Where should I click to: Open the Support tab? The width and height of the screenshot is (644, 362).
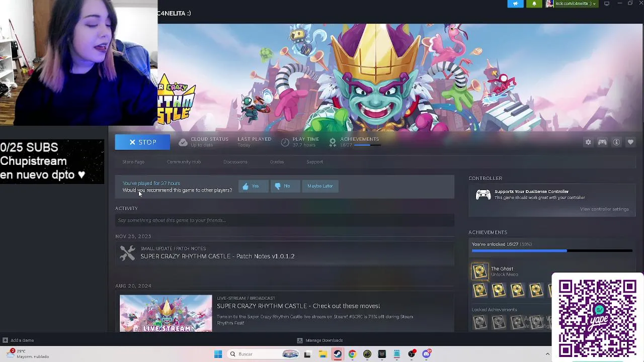coord(314,162)
